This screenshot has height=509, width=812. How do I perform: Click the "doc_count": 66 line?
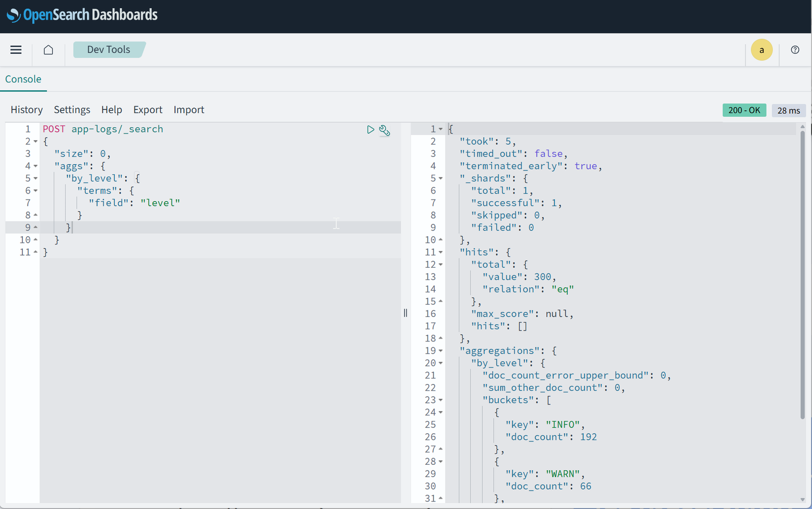pos(548,486)
